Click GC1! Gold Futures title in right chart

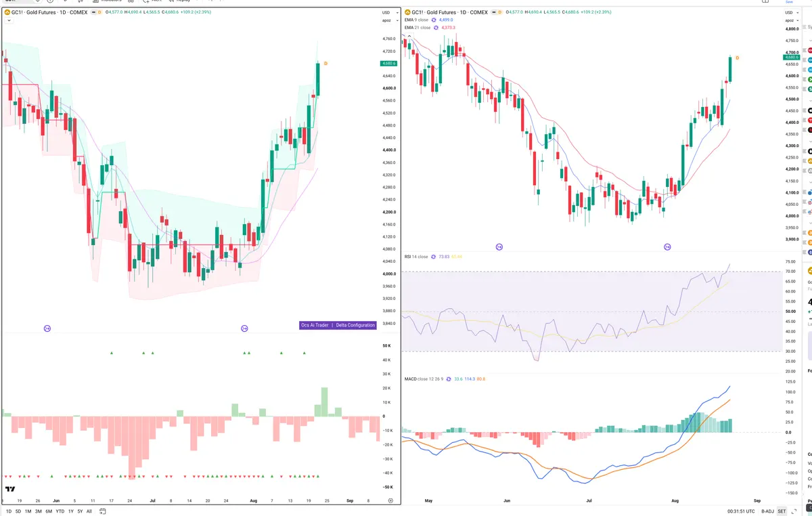[x=450, y=12]
